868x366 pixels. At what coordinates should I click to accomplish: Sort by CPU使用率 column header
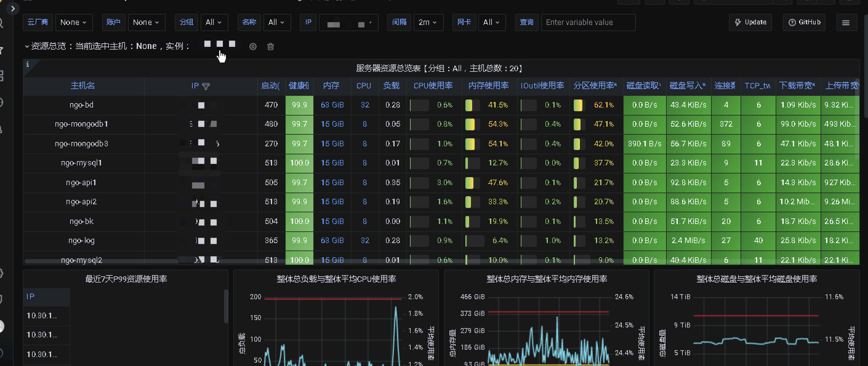tap(433, 86)
